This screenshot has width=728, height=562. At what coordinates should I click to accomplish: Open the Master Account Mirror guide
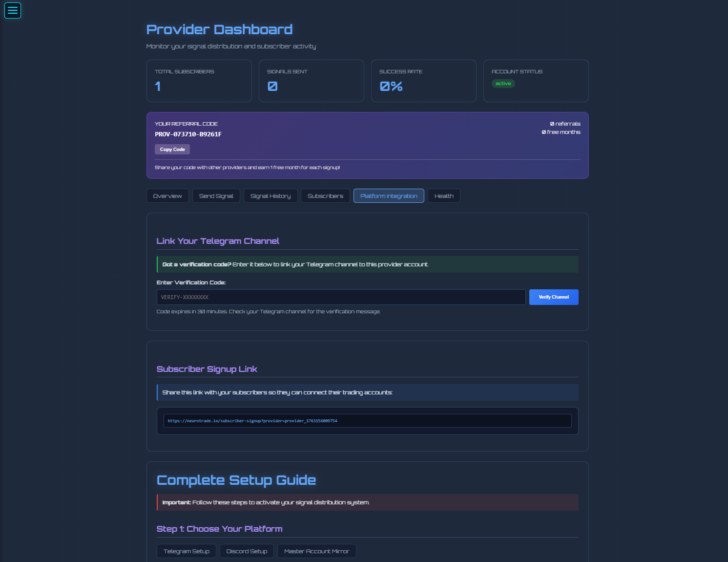(x=316, y=551)
